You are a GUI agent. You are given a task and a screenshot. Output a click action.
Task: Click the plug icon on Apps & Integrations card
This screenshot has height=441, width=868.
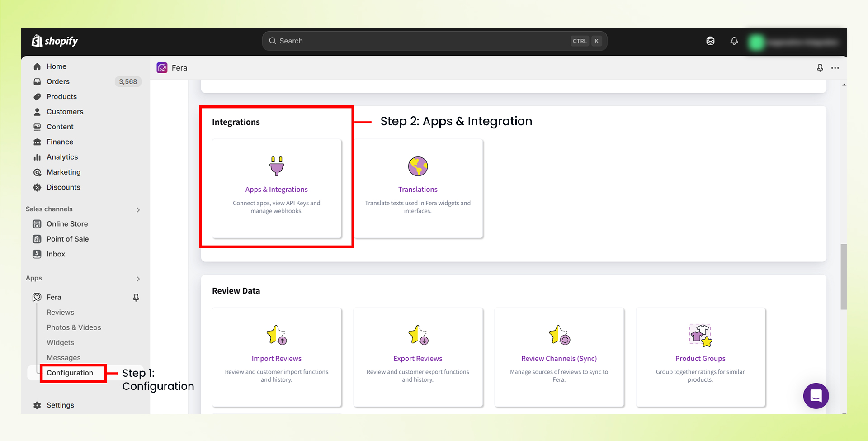tap(276, 166)
